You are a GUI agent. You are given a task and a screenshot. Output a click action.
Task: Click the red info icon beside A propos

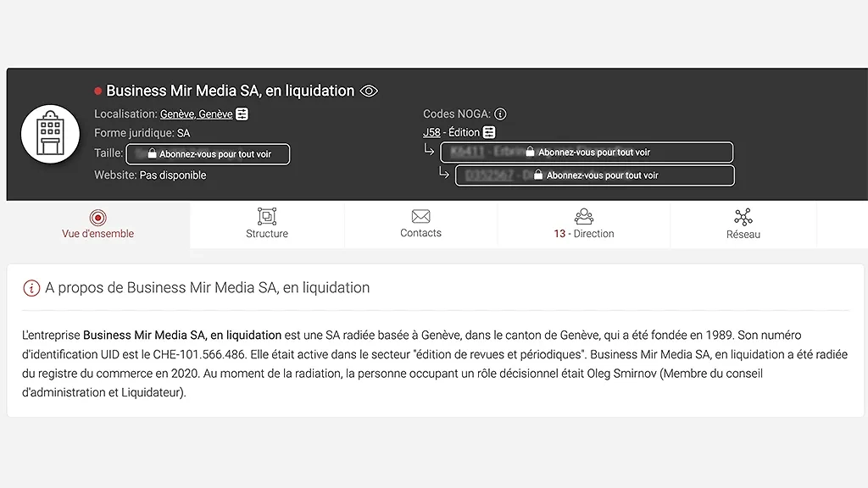(x=31, y=288)
